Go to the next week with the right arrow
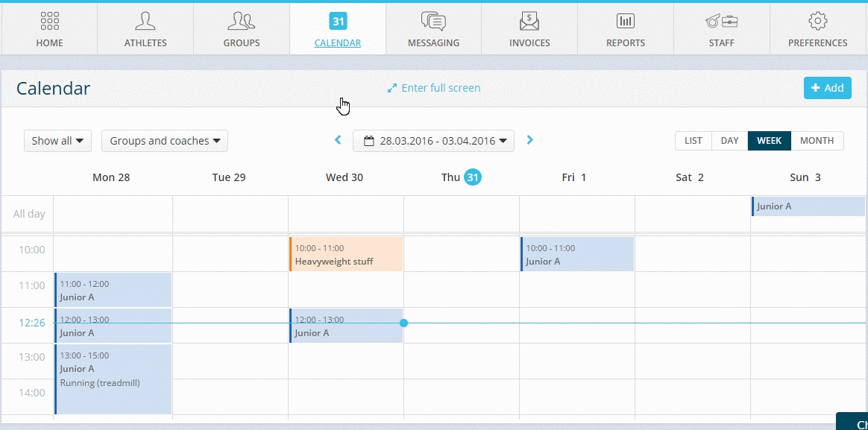Viewport: 868px width, 430px height. click(x=529, y=141)
